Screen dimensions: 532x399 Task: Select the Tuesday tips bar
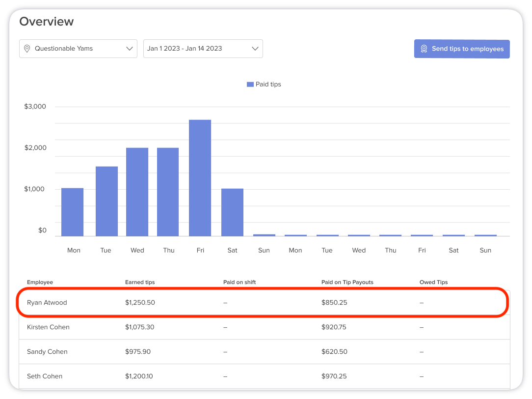pyautogui.click(x=106, y=201)
